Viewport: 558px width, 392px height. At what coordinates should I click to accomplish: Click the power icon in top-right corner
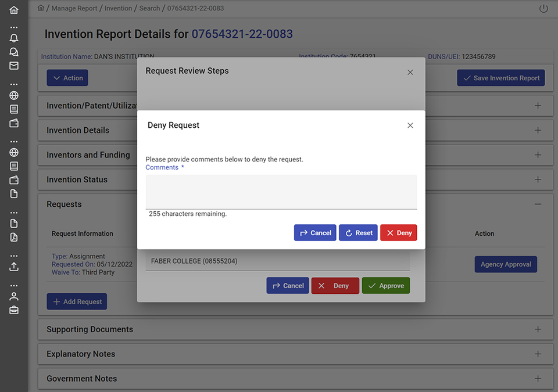pos(543,8)
